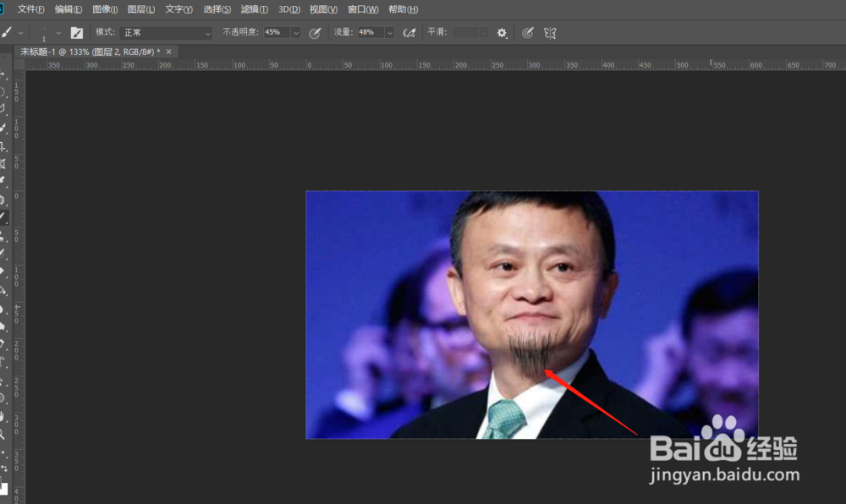This screenshot has width=846, height=504.
Task: Select the Eyedropper tool
Action: pyautogui.click(x=3, y=181)
